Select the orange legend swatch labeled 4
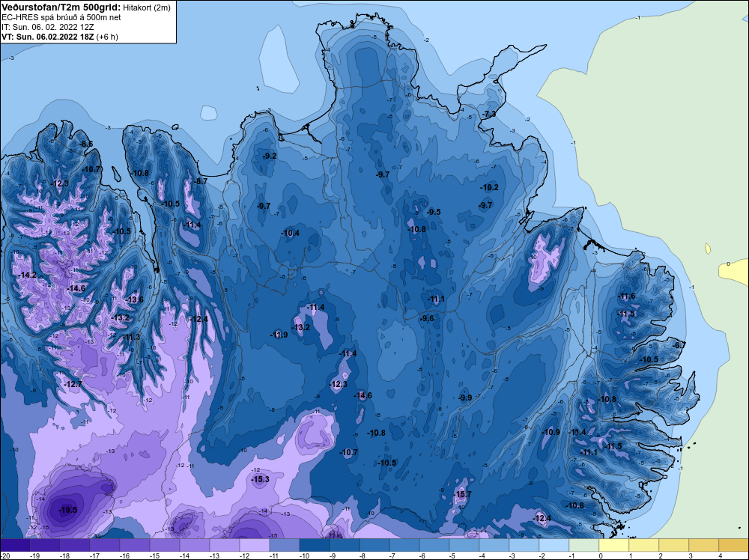This screenshot has width=749, height=560. [734, 545]
